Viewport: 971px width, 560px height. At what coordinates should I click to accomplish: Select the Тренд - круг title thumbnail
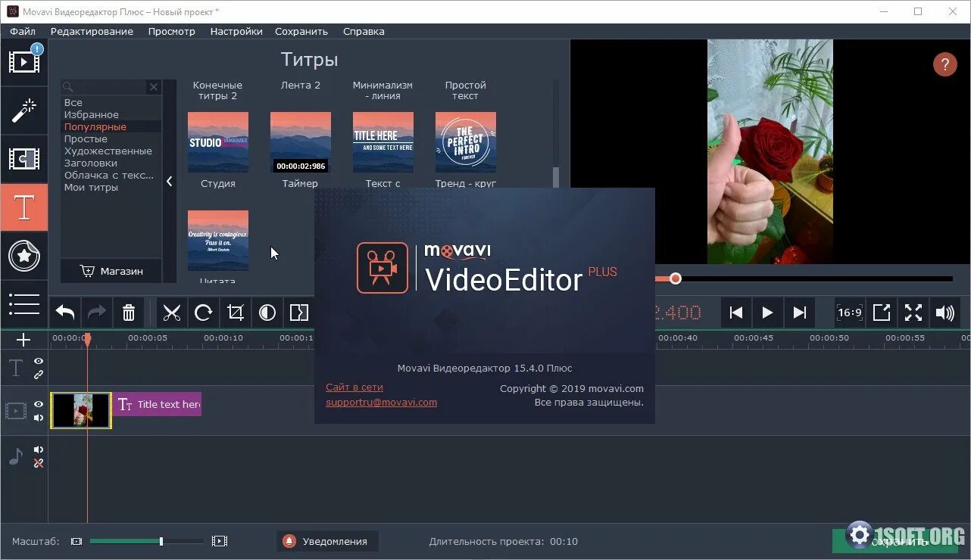(x=466, y=142)
